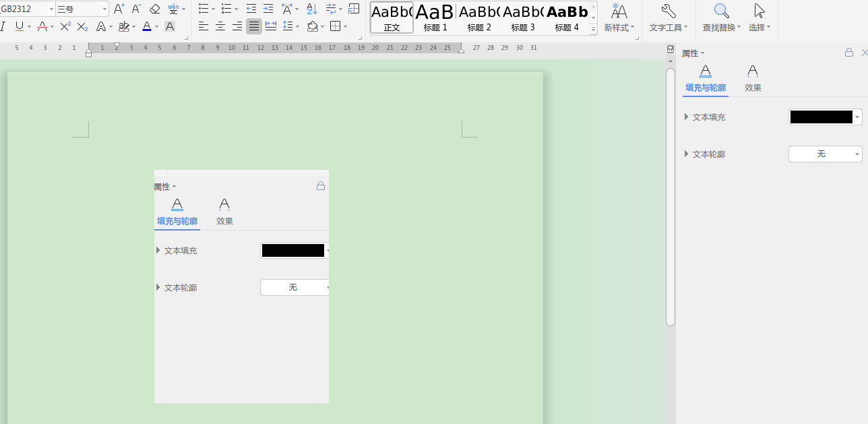868x424 pixels.
Task: Click black 文本填充 color swatch in right panel
Action: point(821,117)
